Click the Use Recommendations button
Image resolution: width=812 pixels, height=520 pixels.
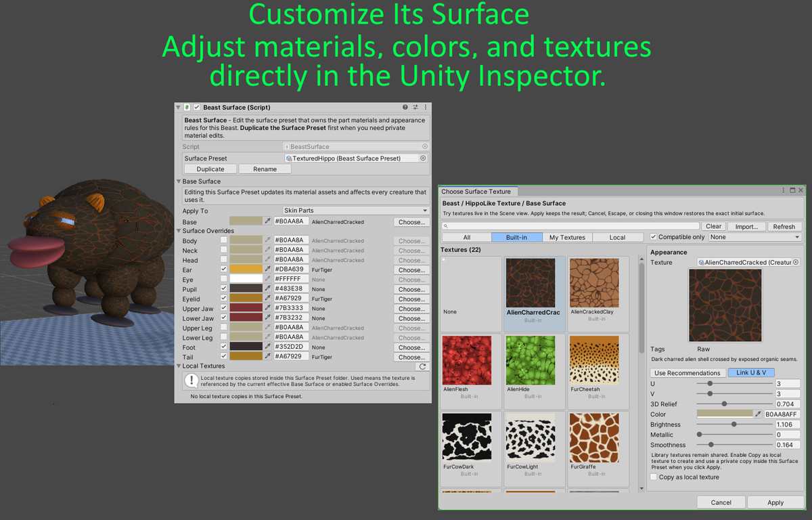pos(687,372)
